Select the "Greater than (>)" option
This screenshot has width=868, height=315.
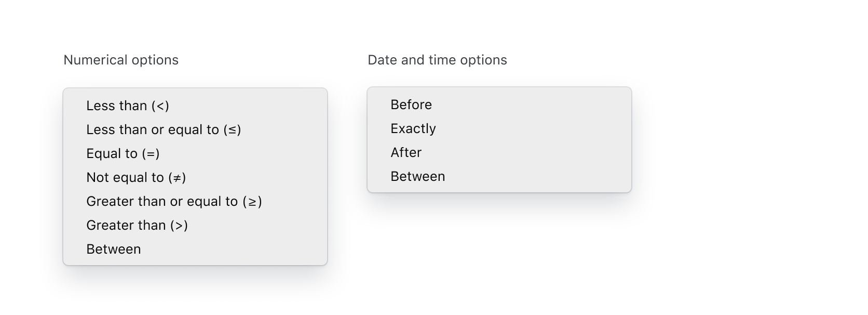click(x=137, y=226)
